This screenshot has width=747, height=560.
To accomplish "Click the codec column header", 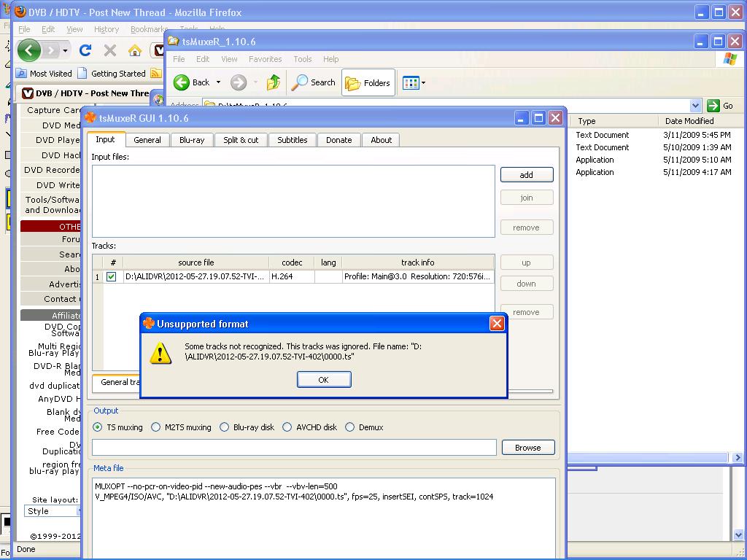I will [x=292, y=262].
